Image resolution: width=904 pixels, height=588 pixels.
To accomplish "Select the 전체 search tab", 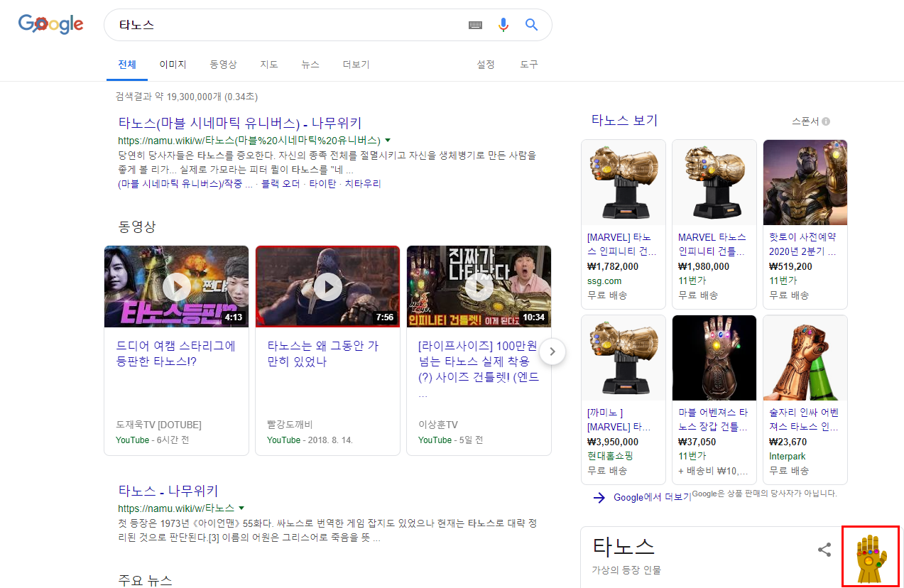I will (127, 65).
